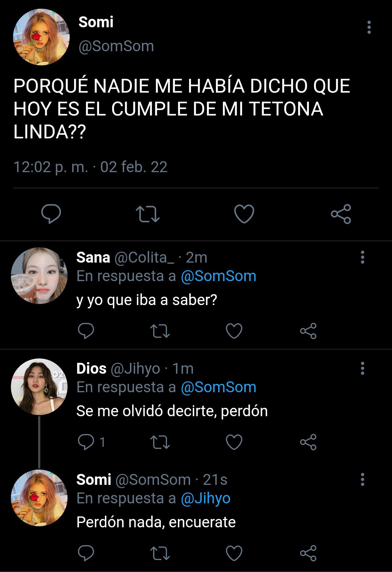Image resolution: width=392 pixels, height=572 pixels.
Task: Open options on Somi's 21s reply
Action: pyautogui.click(x=362, y=479)
